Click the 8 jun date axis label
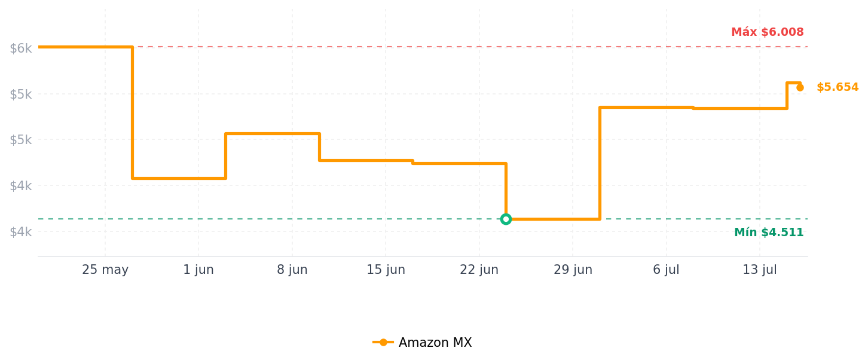This screenshot has height=363, width=868. coord(292,270)
